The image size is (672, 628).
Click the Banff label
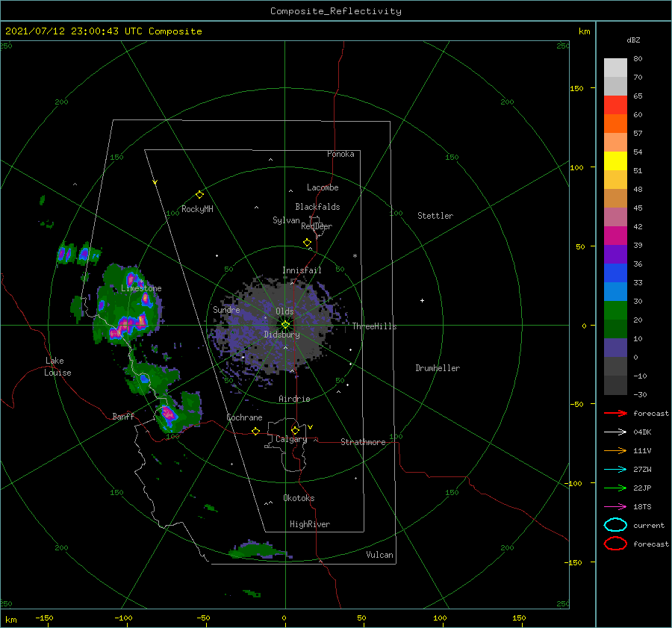coord(123,416)
